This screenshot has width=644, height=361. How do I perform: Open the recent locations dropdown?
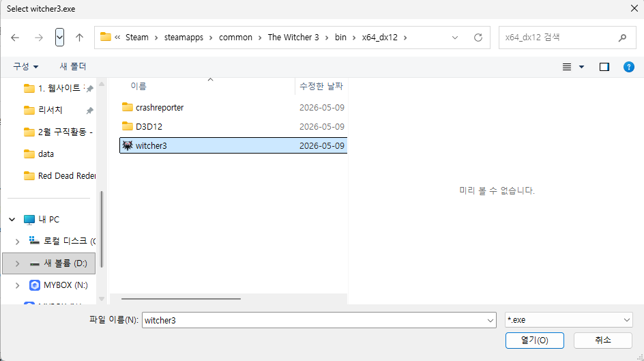[x=59, y=38]
